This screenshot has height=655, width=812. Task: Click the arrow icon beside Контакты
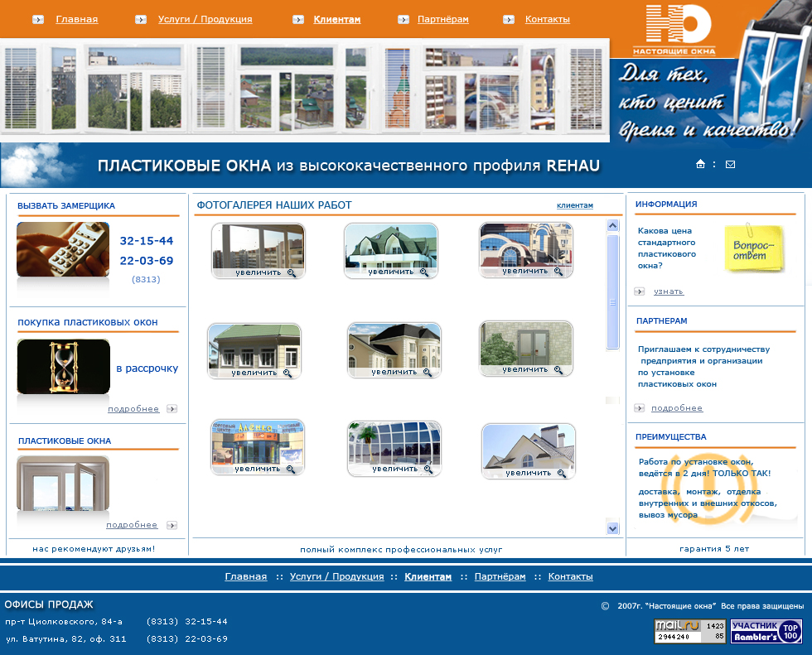tap(509, 20)
